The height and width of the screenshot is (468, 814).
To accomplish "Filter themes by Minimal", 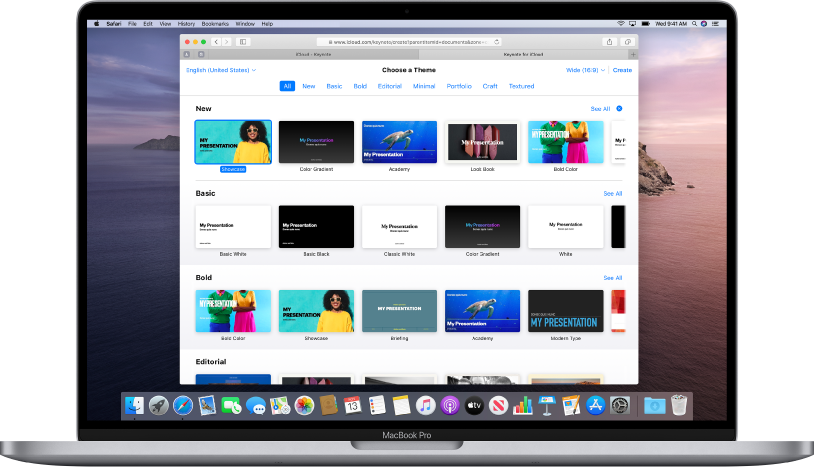I will 424,86.
